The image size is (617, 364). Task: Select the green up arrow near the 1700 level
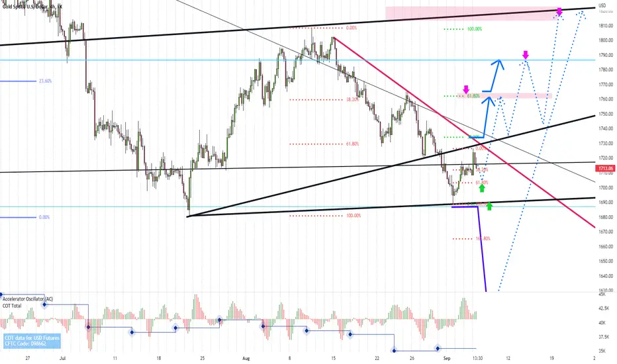pyautogui.click(x=482, y=188)
